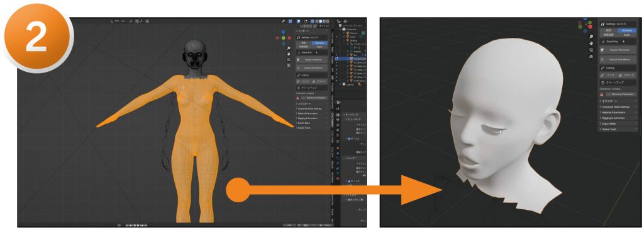This screenshot has width=644, height=230.
Task: Expand Scene Tools in right panel
Action: click(618, 129)
